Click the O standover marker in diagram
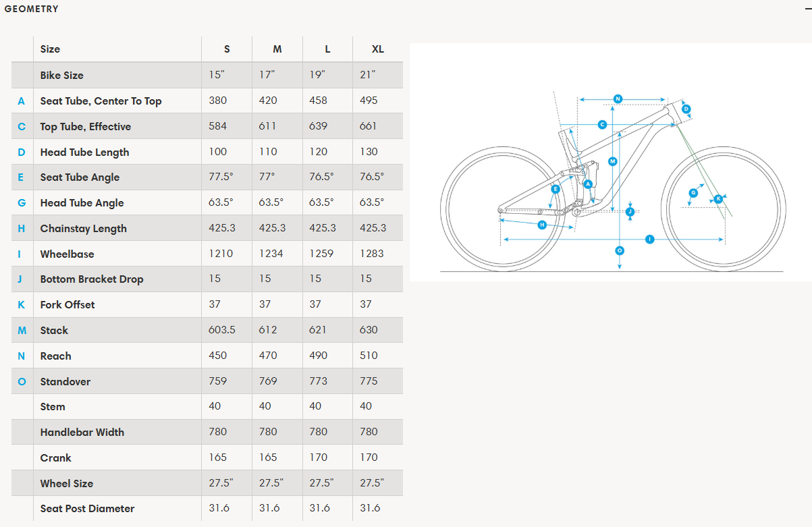 (x=620, y=250)
